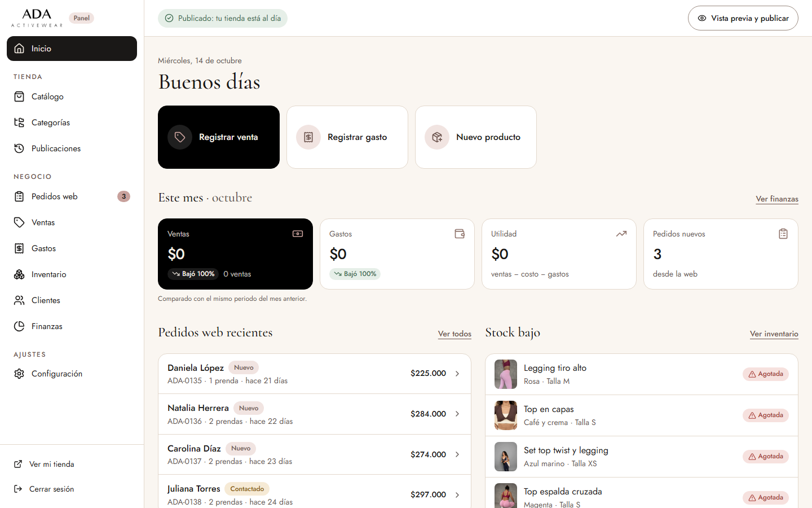
Task: Click the Publicado status pill
Action: [x=223, y=18]
